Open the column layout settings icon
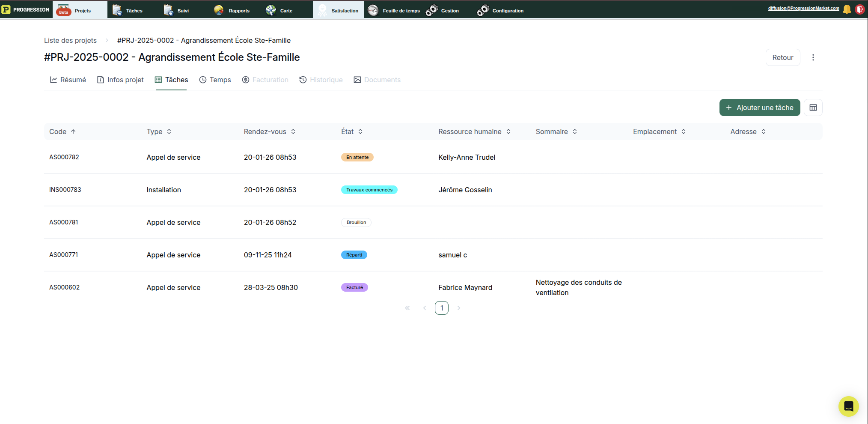The height and width of the screenshot is (424, 868). tap(813, 107)
